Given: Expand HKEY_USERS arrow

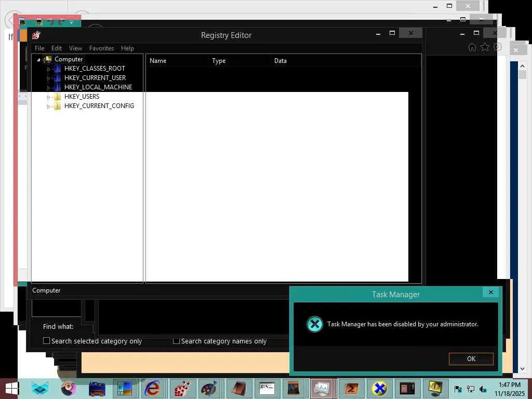Looking at the screenshot, I should (48, 97).
